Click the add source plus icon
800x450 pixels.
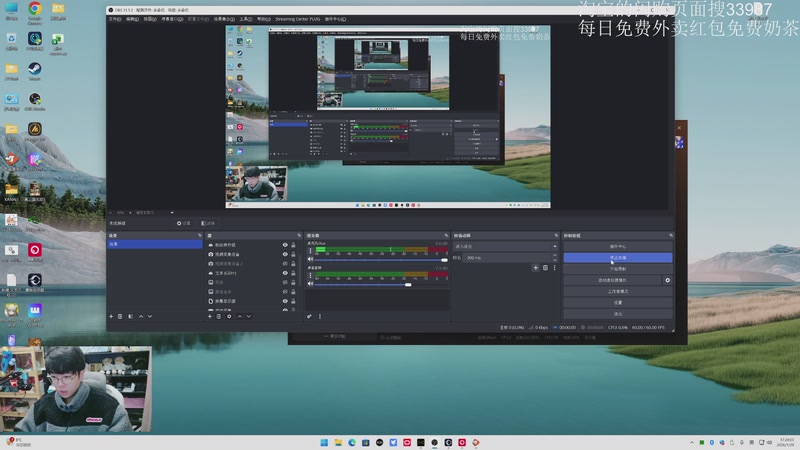tap(209, 316)
